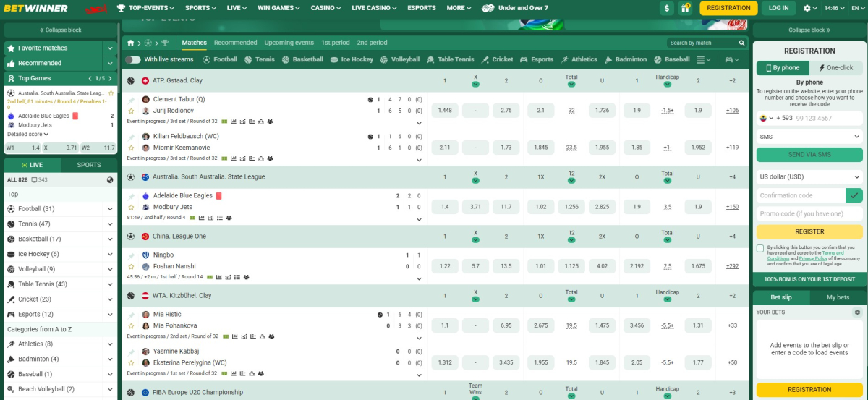Expand Favorite matches block
This screenshot has height=400, width=868.
(x=110, y=48)
